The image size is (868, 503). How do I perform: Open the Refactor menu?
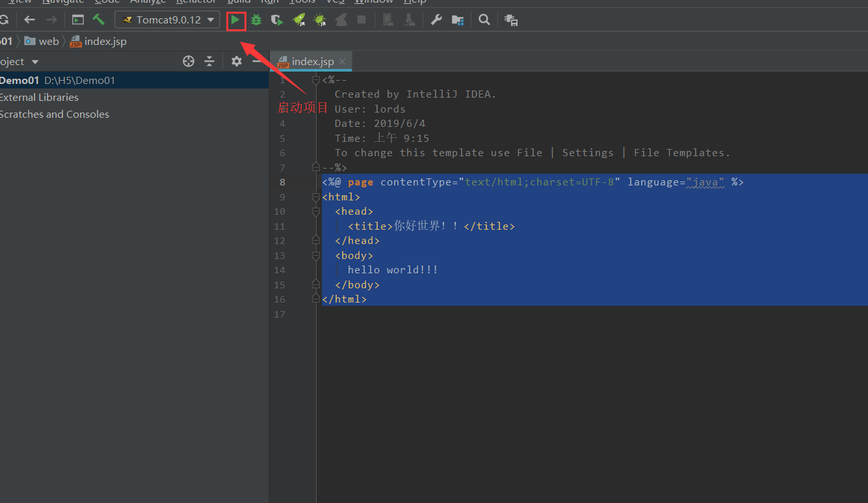pos(196,2)
